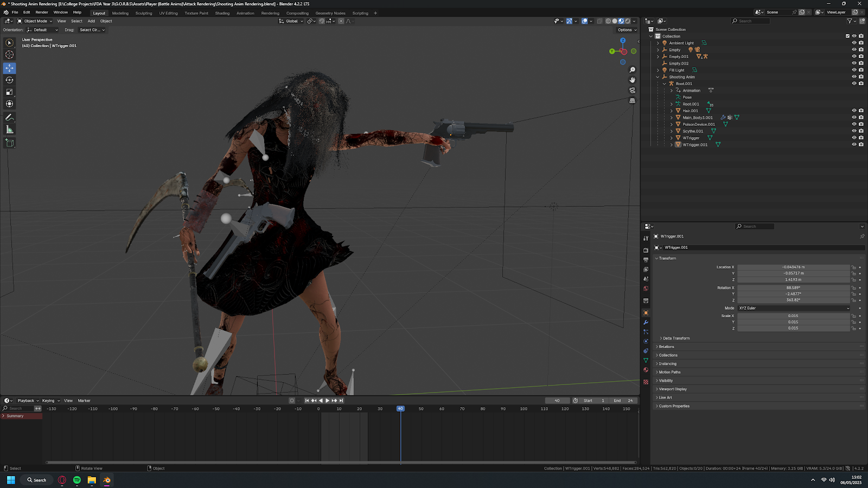Open rotation Mode XYZ Euler dropdown
This screenshot has height=488, width=868.
tap(794, 308)
